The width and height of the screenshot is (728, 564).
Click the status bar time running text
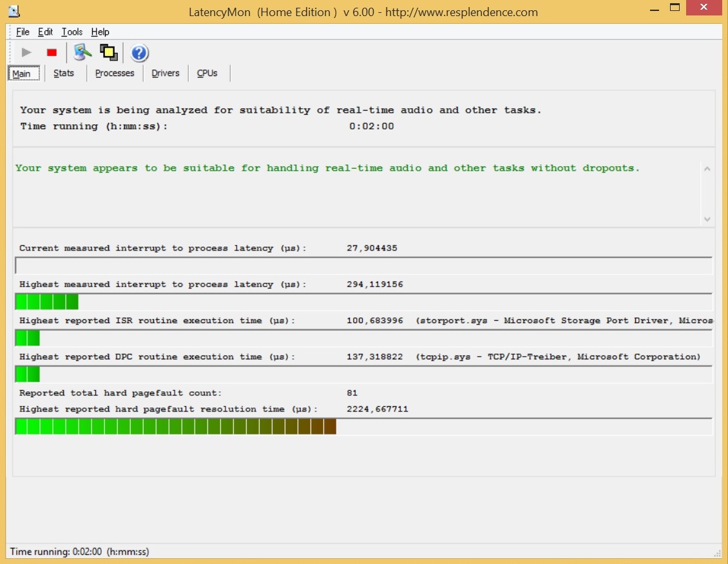click(x=79, y=552)
